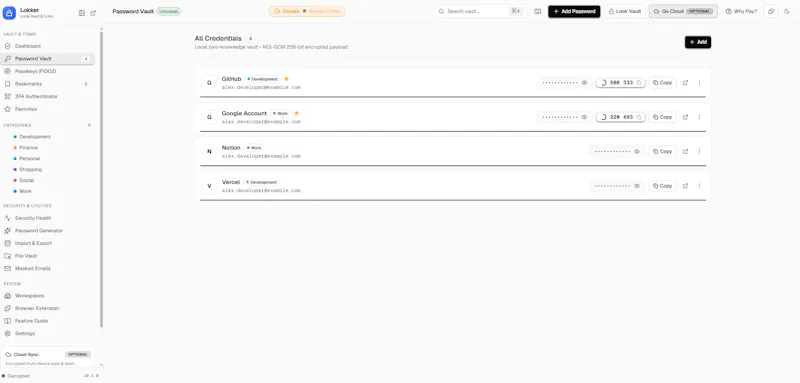Open Import & Export

coord(47,243)
